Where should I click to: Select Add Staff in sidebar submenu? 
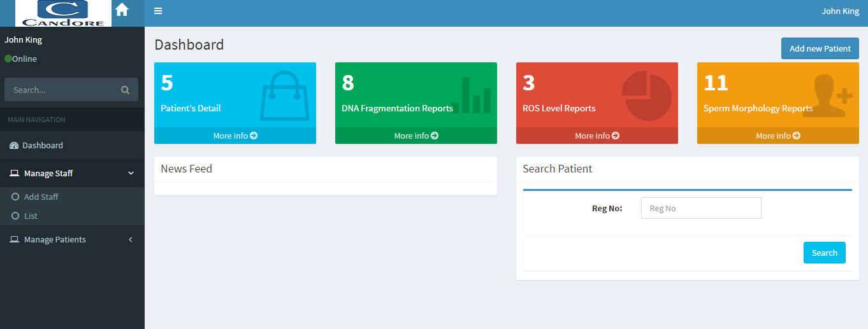point(41,197)
